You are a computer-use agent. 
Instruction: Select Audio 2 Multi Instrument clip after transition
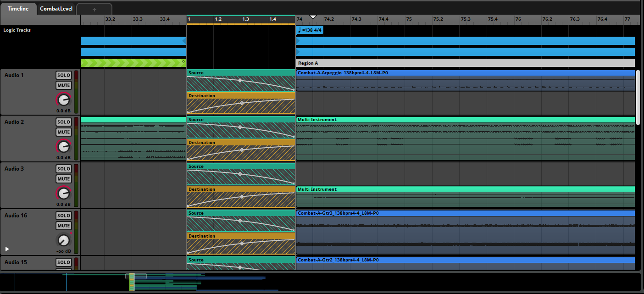coord(465,139)
